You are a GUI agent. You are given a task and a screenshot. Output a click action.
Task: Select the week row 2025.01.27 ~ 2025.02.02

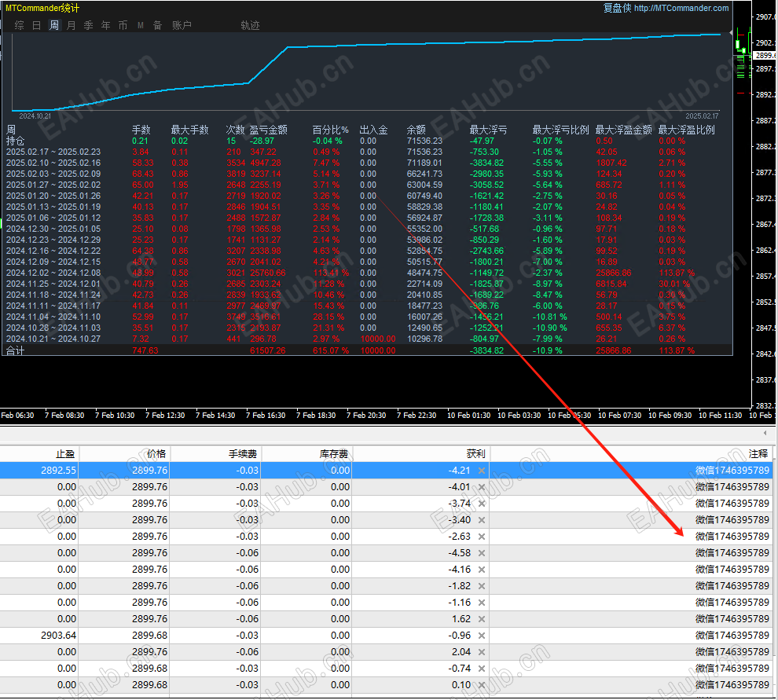pos(367,185)
